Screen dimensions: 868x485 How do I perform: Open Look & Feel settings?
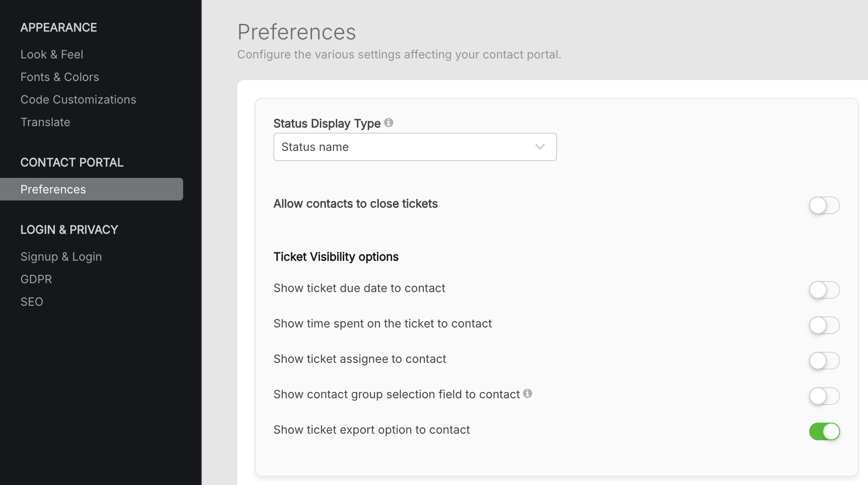coord(52,54)
